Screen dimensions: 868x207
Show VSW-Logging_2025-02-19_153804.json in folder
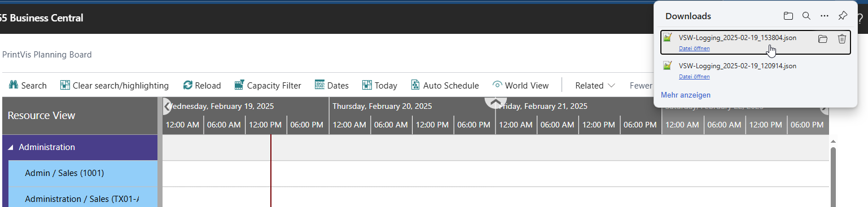[x=823, y=39]
